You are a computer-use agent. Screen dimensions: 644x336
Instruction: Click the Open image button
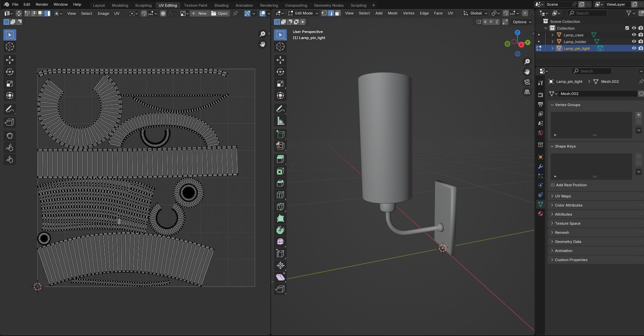pos(220,13)
